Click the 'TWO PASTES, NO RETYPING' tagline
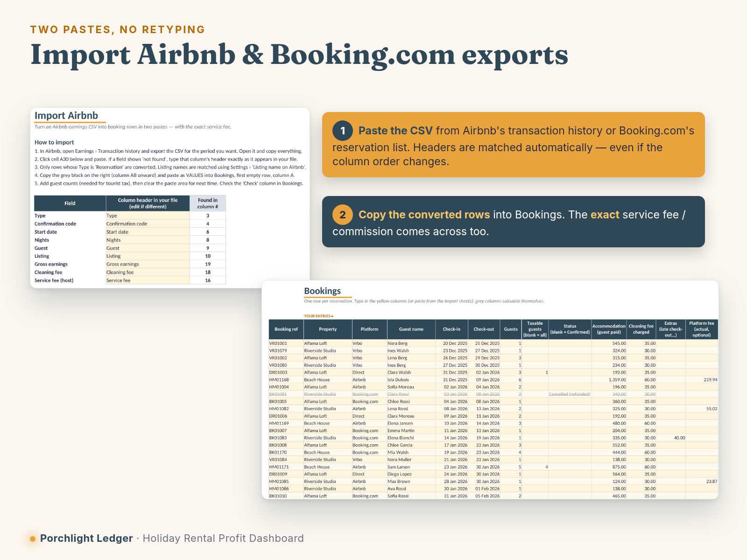 pyautogui.click(x=118, y=29)
